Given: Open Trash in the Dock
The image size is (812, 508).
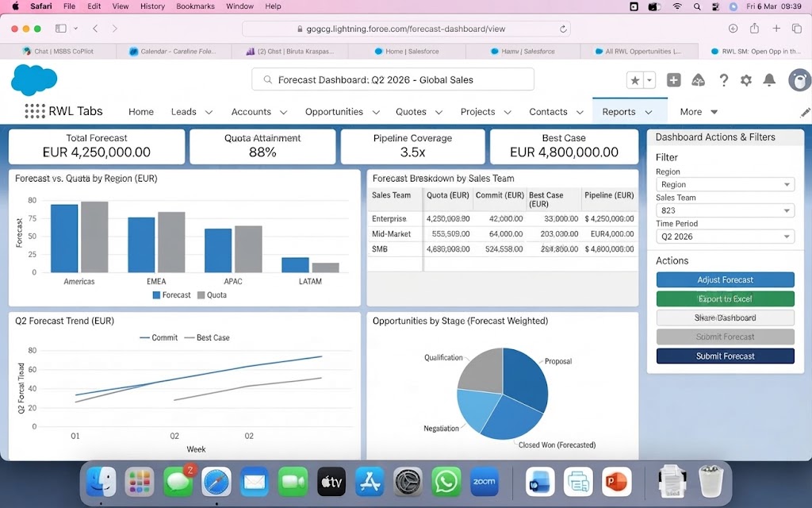Looking at the screenshot, I should (710, 481).
